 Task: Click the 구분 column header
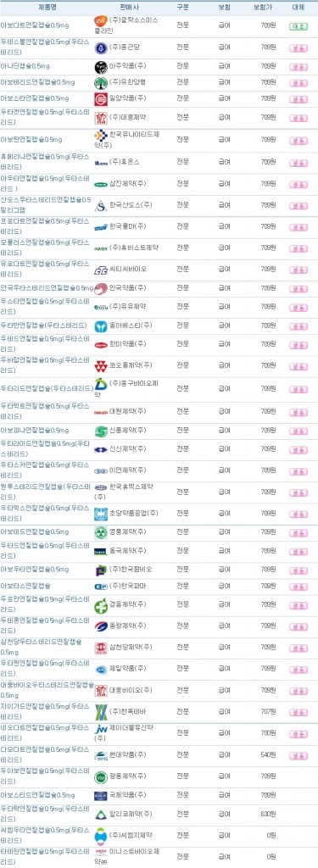pos(182,7)
